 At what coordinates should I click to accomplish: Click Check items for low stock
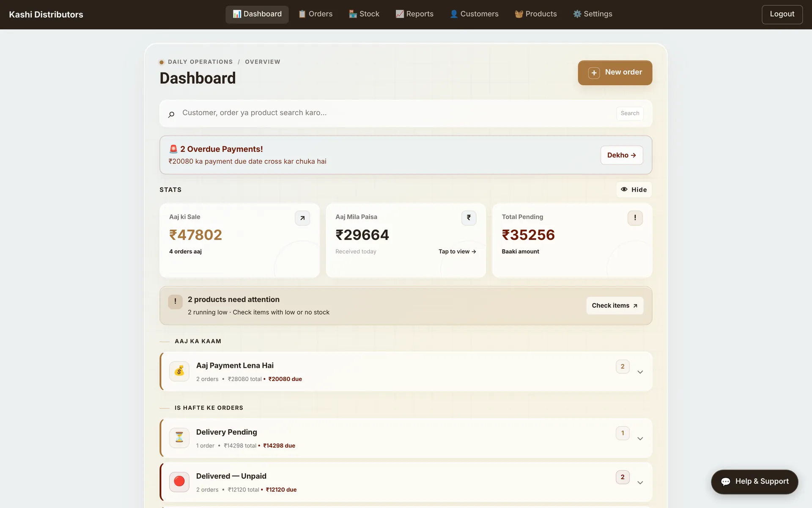(614, 306)
